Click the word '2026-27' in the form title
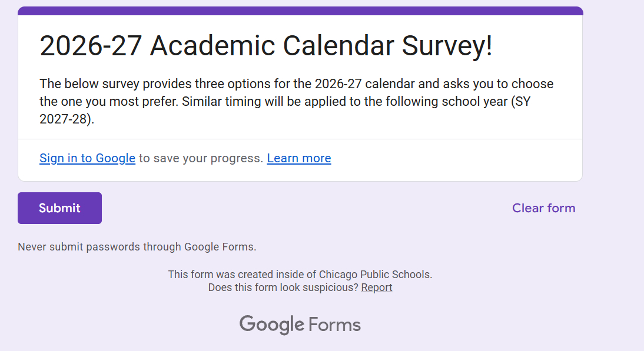This screenshot has height=351, width=644. pyautogui.click(x=91, y=46)
